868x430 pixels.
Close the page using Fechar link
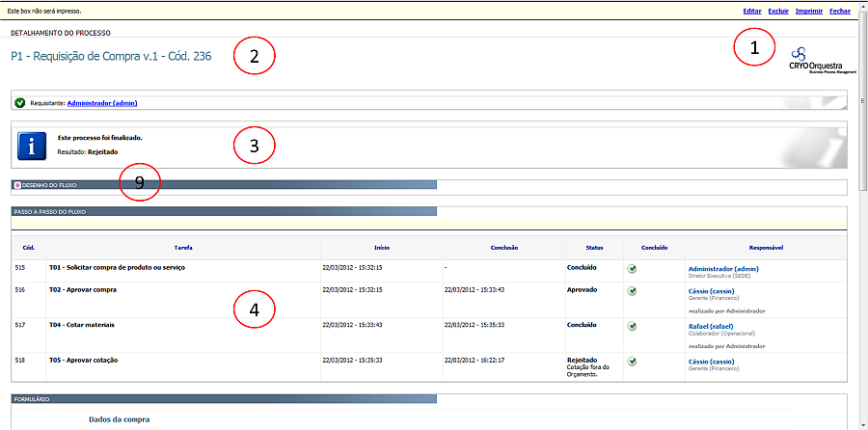pyautogui.click(x=839, y=11)
